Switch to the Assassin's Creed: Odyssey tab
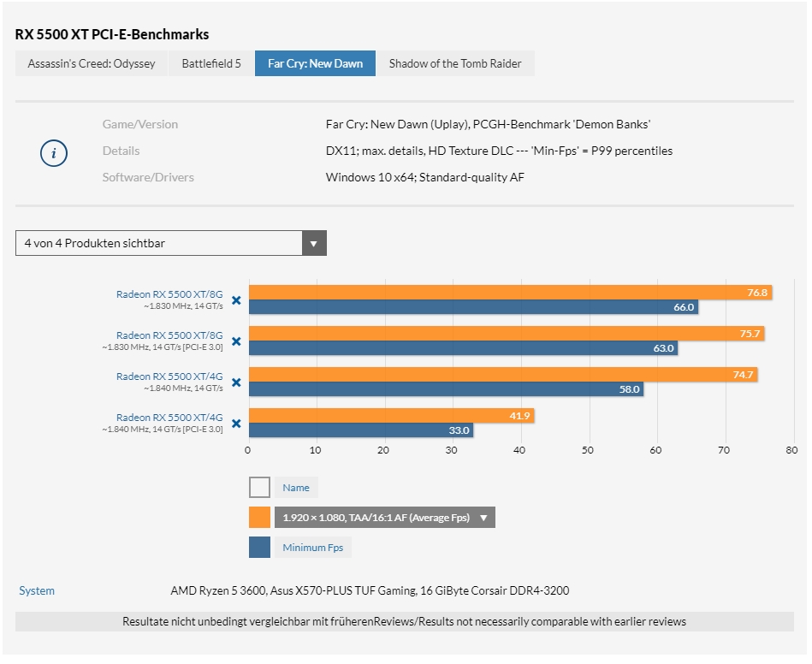Screen dimensions: 812x664 pos(92,64)
